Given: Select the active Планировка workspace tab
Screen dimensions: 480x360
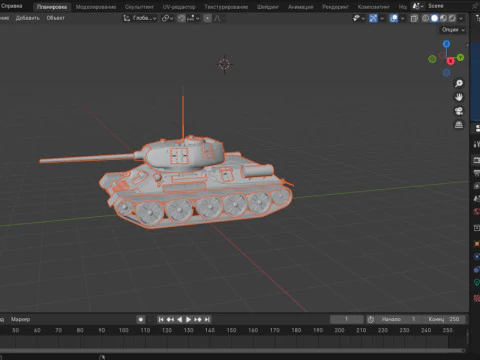Looking at the screenshot, I should (x=52, y=7).
